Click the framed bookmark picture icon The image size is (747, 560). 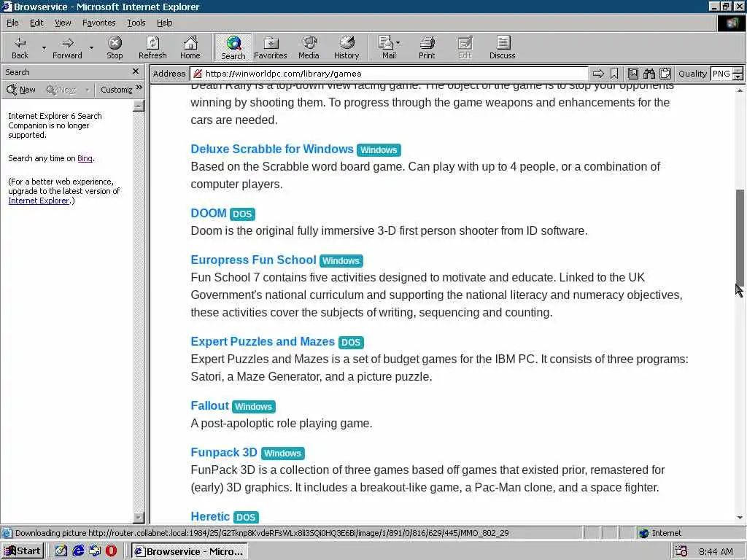632,74
